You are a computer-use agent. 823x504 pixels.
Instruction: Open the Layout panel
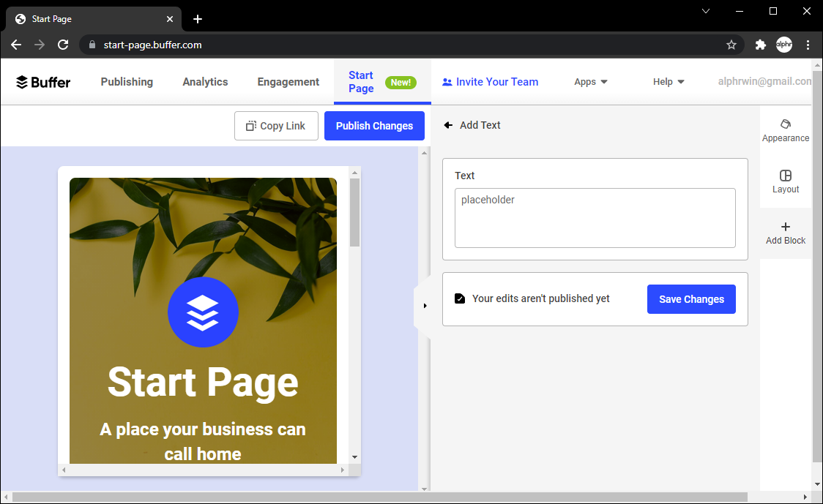786,181
